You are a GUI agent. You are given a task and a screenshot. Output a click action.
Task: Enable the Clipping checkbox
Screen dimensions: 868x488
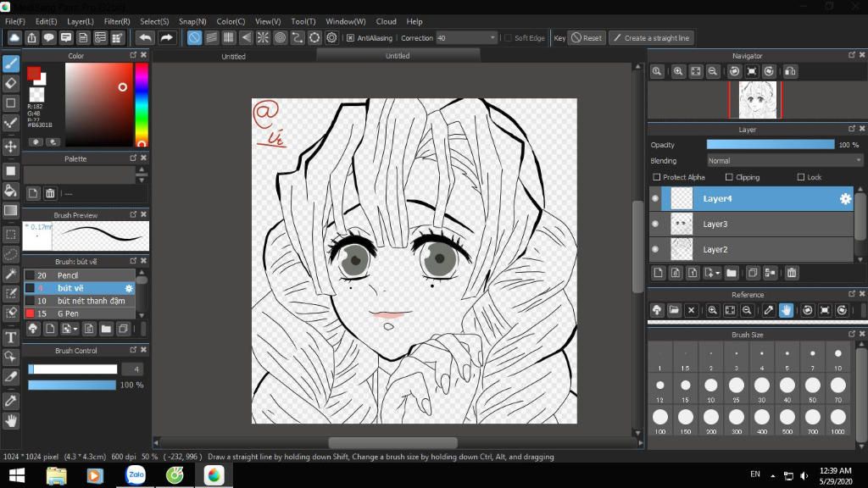(x=729, y=177)
